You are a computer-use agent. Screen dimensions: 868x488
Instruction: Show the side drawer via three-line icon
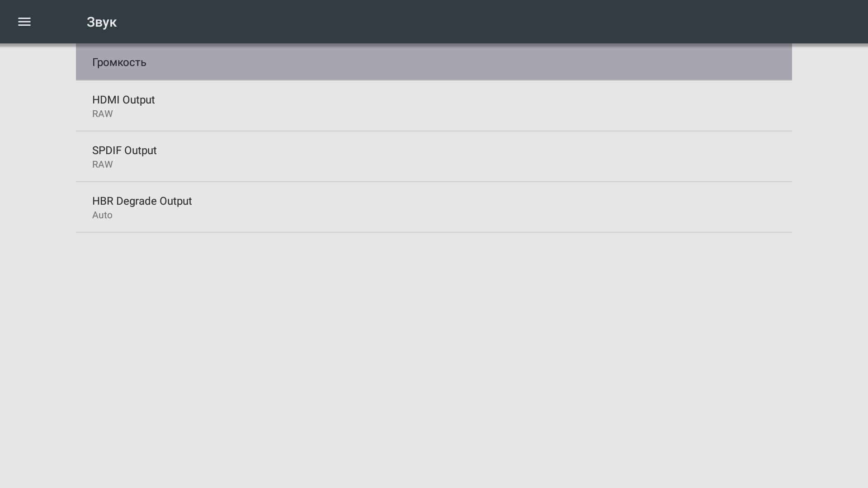click(24, 22)
